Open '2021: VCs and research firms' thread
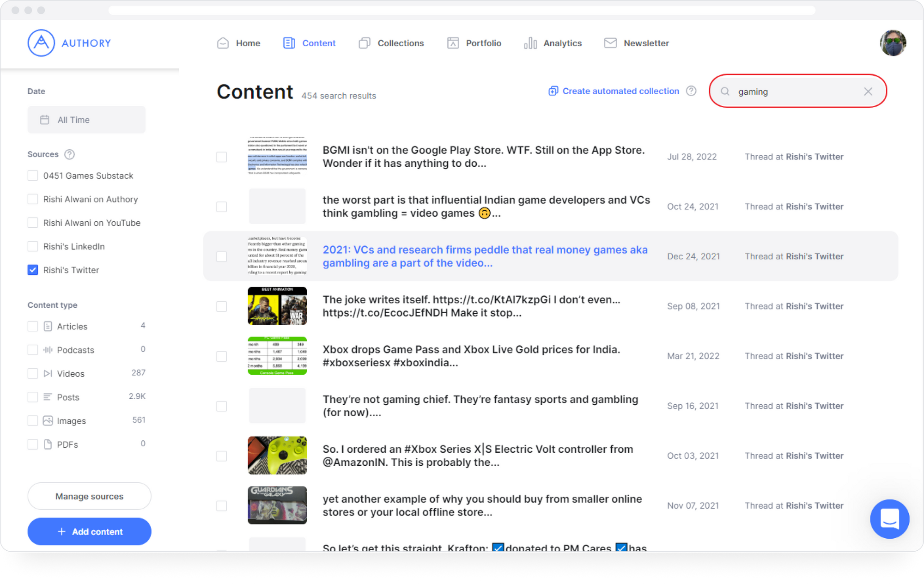Screen dimensions: 924x584 pyautogui.click(x=485, y=256)
